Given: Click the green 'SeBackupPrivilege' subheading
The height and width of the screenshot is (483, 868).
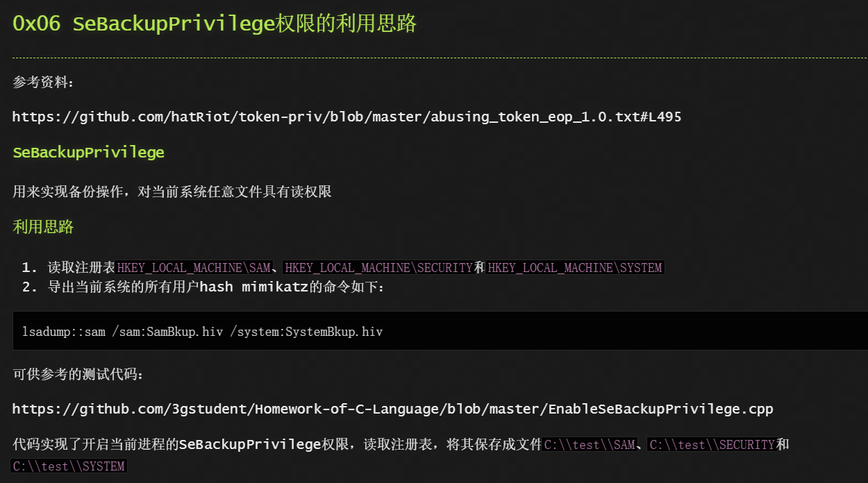Looking at the screenshot, I should point(88,153).
